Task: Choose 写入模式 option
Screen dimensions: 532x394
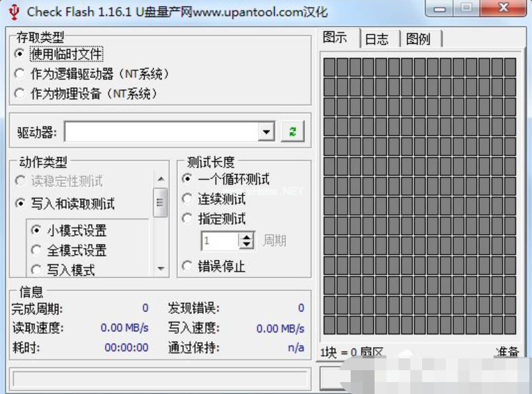Action: [x=36, y=270]
